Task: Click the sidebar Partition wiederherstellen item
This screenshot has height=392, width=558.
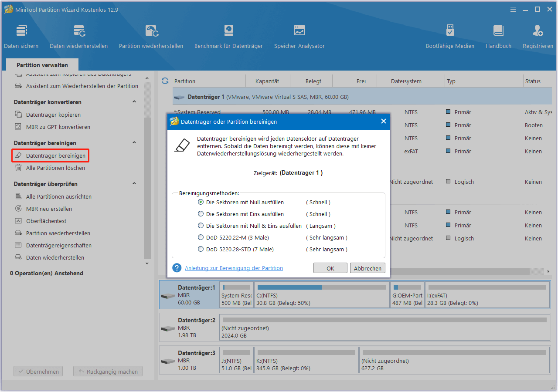Action: pyautogui.click(x=52, y=233)
